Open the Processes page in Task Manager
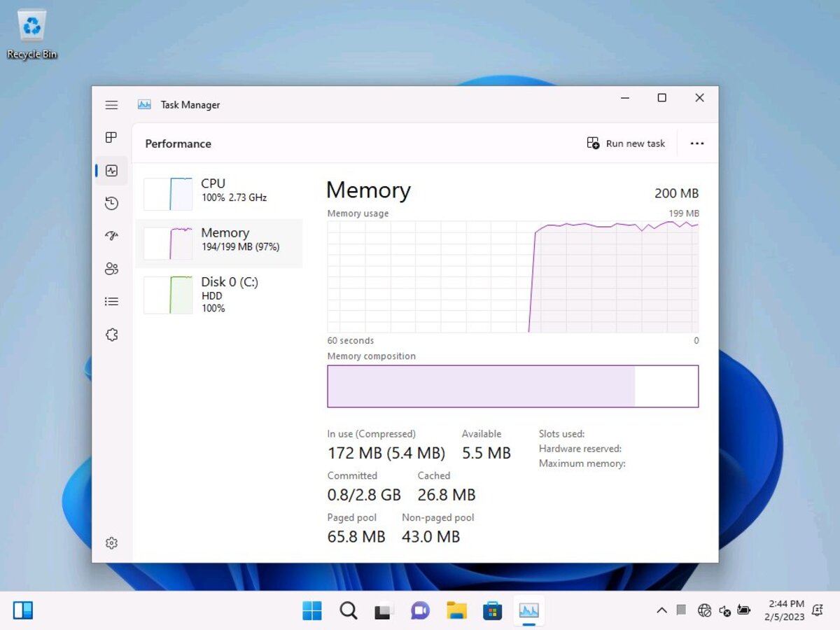This screenshot has height=630, width=840. click(x=111, y=138)
